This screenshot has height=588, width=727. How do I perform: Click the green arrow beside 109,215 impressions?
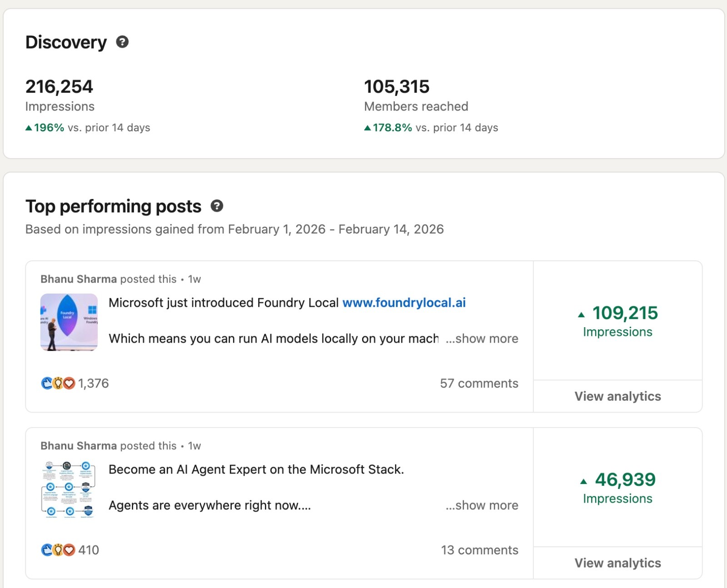coord(581,314)
